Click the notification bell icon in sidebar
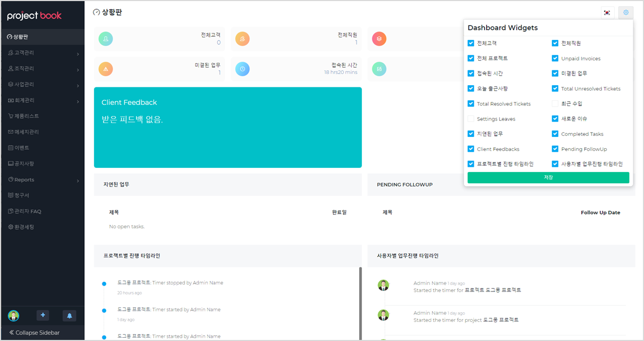 click(69, 315)
